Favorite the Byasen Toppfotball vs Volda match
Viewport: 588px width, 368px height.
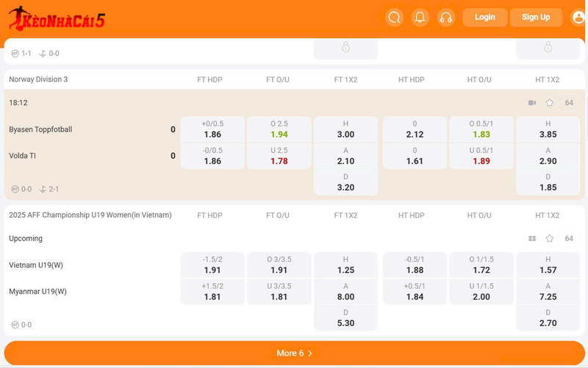[549, 103]
